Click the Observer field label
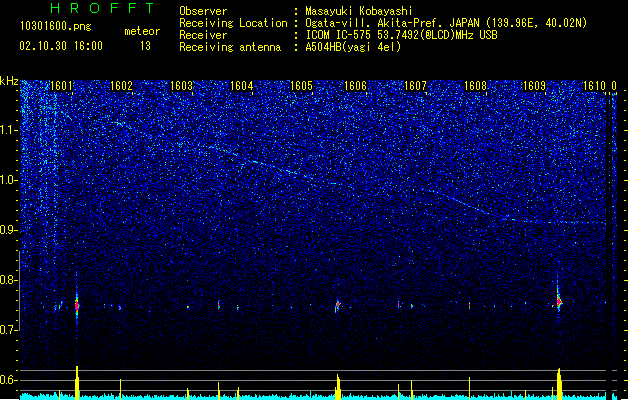Screen dimensions: 629x400 pos(203,11)
